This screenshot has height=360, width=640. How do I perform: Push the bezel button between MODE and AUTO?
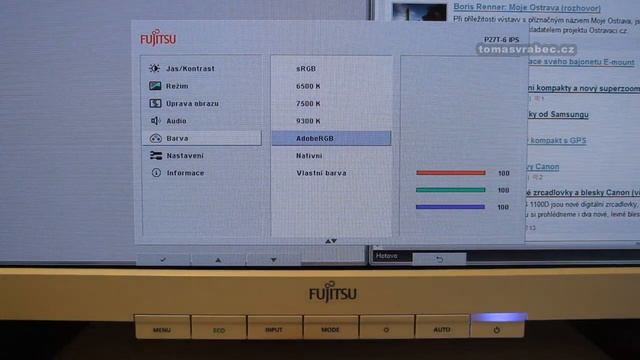coord(387,328)
